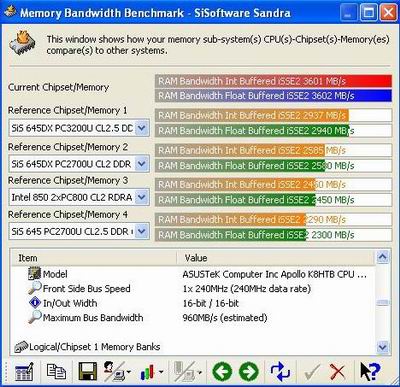The image size is (400, 387).
Task: Click the green Float Buffered 2940 MB/s bar
Action: tap(252, 130)
